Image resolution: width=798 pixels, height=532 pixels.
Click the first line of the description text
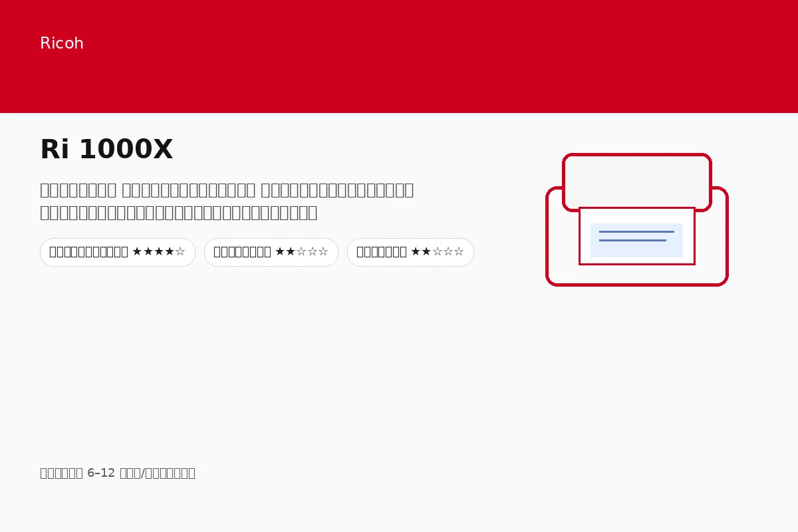coord(227,190)
